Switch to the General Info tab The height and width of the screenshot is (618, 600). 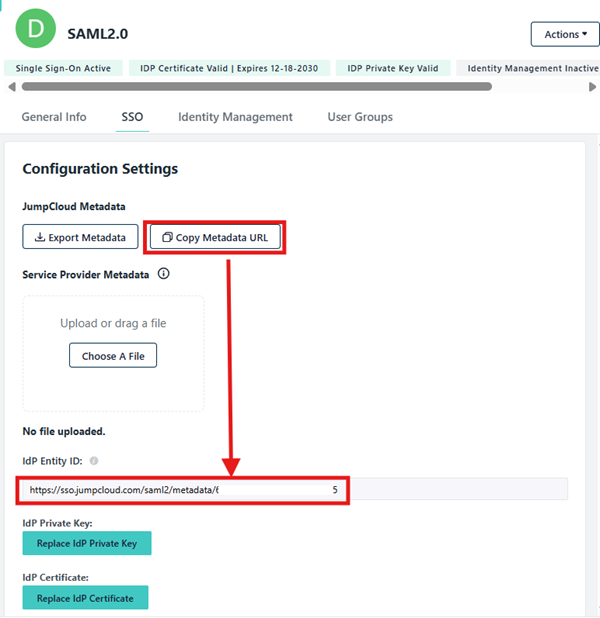(54, 117)
